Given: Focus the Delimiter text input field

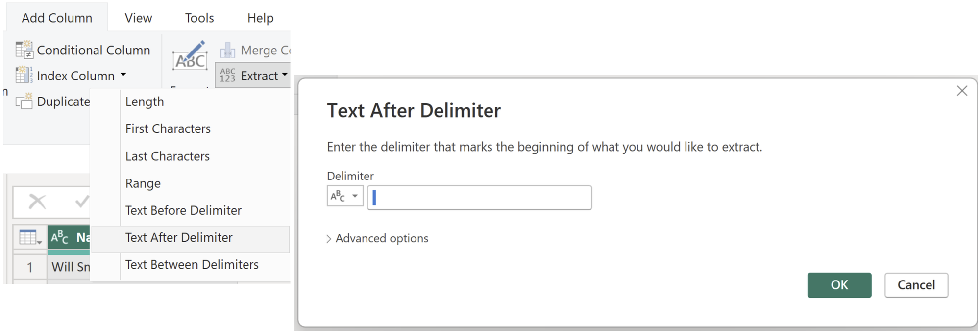Looking at the screenshot, I should coord(479,198).
